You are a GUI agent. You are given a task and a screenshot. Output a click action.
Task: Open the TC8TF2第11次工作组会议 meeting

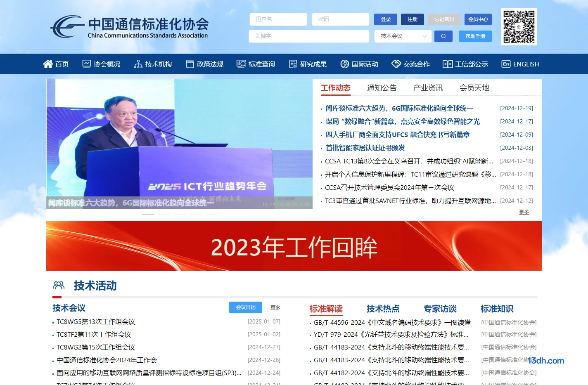pos(94,334)
